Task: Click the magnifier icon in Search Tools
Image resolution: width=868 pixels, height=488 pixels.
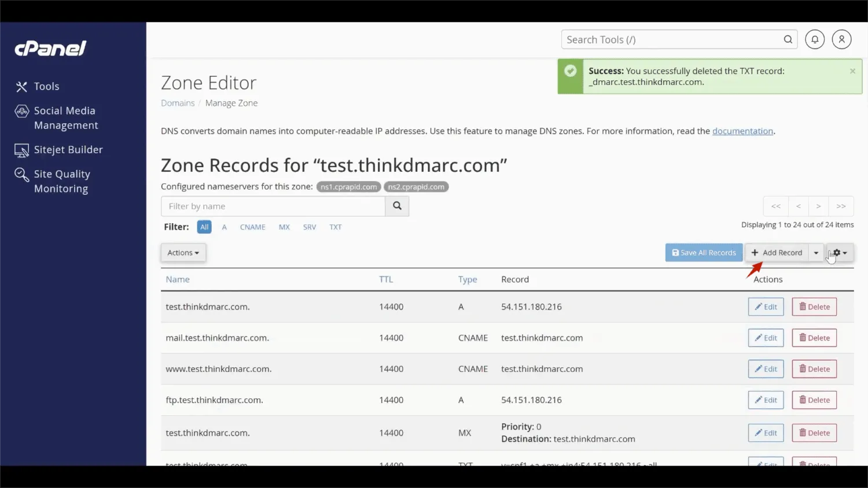Action: pos(788,39)
